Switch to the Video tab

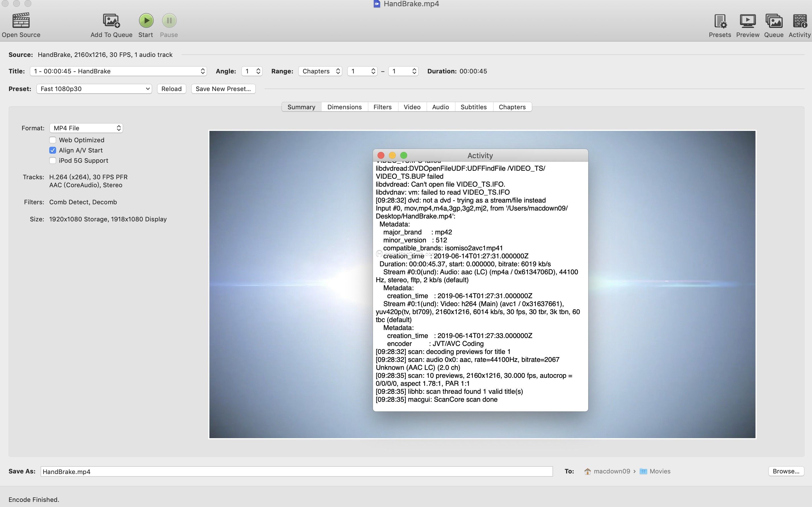[412, 107]
